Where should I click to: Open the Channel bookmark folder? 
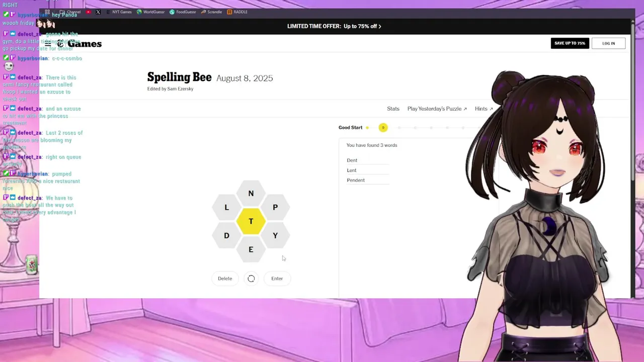pyautogui.click(x=70, y=12)
